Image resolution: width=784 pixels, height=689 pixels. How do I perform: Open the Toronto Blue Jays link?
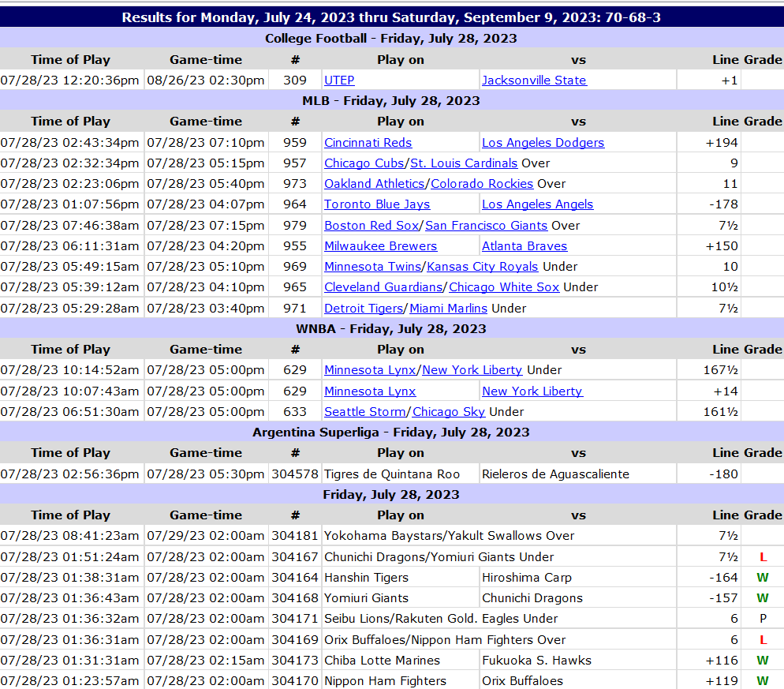(377, 204)
